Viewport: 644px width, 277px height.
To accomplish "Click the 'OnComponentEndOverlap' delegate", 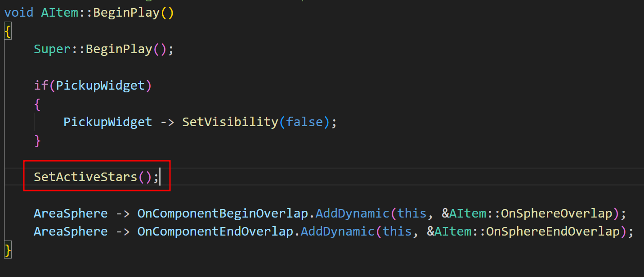I will point(215,232).
